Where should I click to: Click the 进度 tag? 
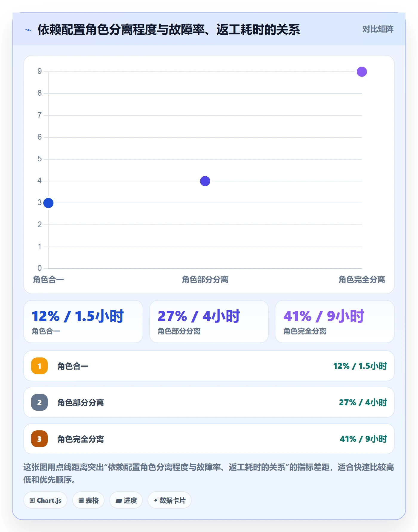point(126,500)
